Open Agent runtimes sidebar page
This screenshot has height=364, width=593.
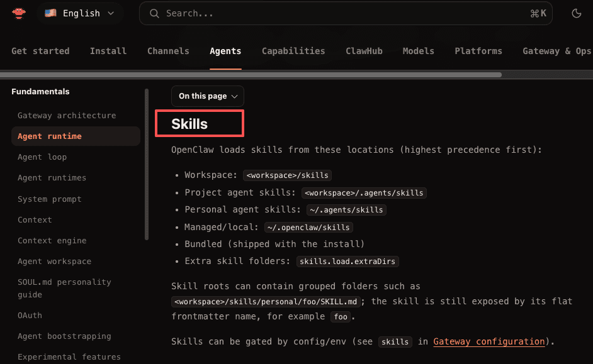pos(52,178)
